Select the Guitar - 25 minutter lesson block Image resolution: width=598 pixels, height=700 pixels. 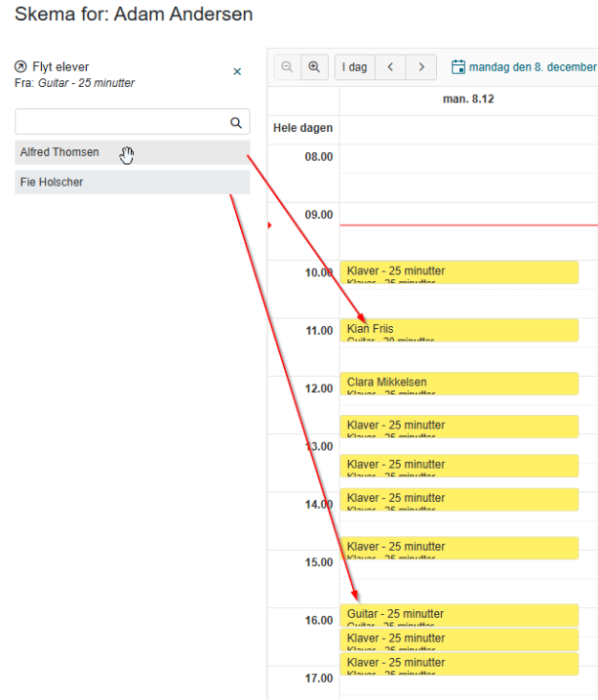[459, 615]
